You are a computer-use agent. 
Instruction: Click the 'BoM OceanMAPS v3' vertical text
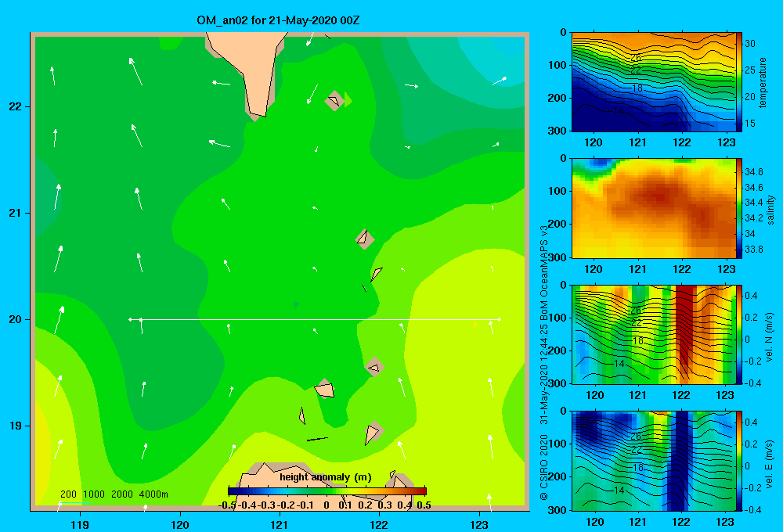pyautogui.click(x=544, y=272)
